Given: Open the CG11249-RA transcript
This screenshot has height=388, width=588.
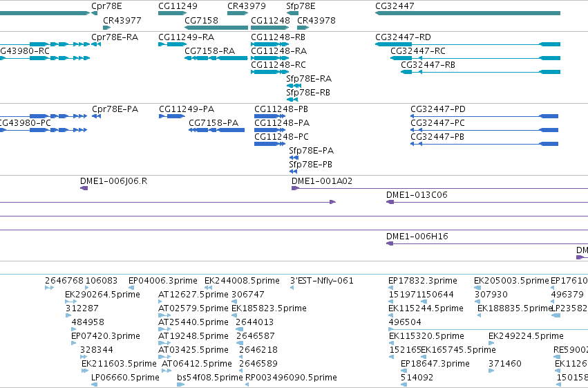Looking at the screenshot, I should [173, 44].
